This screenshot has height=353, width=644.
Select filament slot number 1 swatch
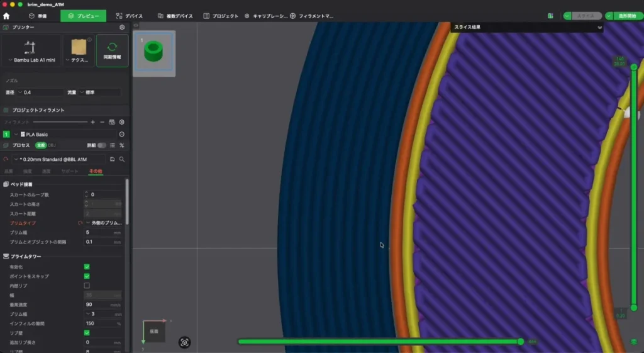[6, 135]
